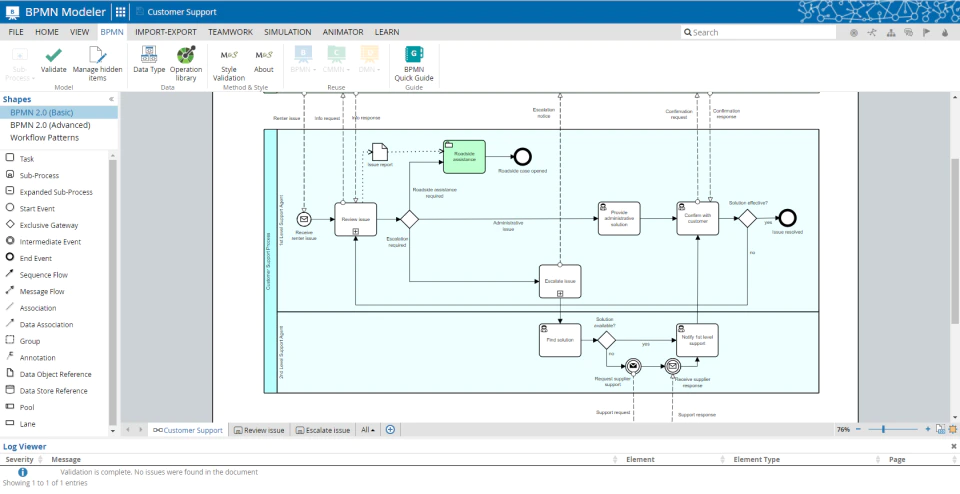Open Manage hidden items tool
Screen dimensions: 960x494
[x=97, y=64]
